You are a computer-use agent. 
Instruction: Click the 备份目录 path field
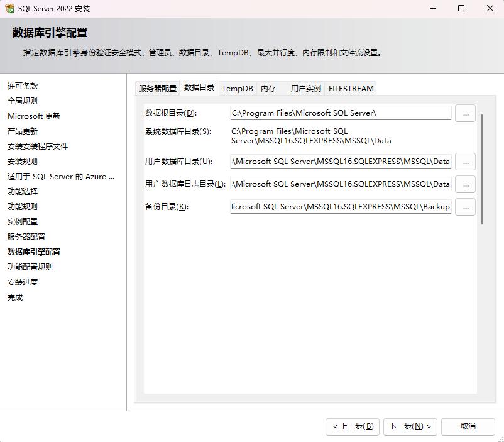[340, 207]
